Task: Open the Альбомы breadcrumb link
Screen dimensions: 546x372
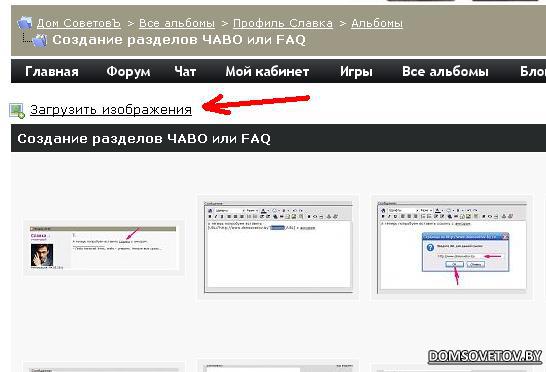Action: click(377, 23)
